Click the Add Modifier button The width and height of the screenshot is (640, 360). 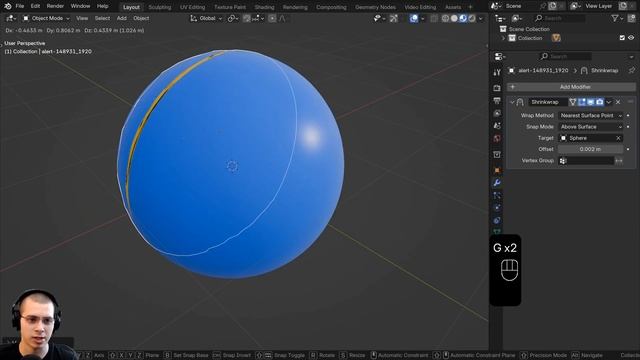tap(571, 87)
